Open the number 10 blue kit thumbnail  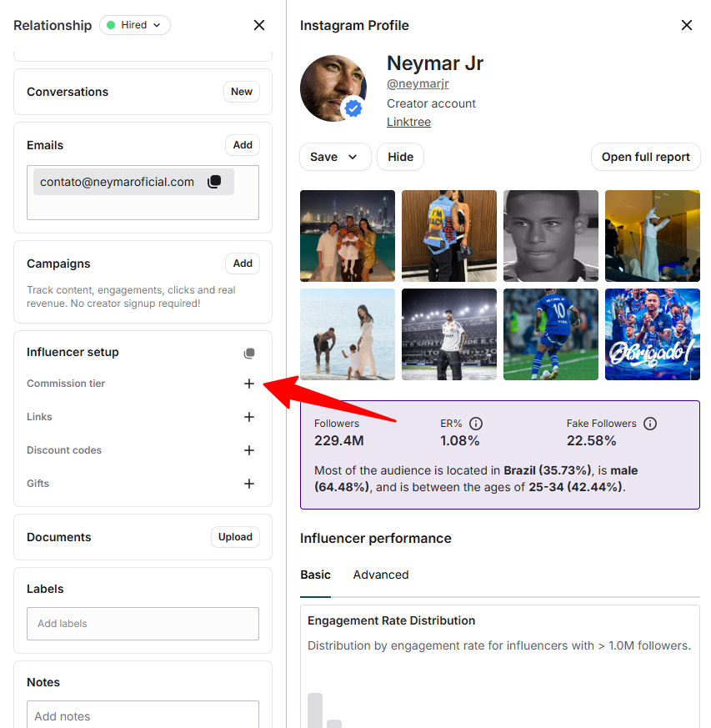(551, 334)
